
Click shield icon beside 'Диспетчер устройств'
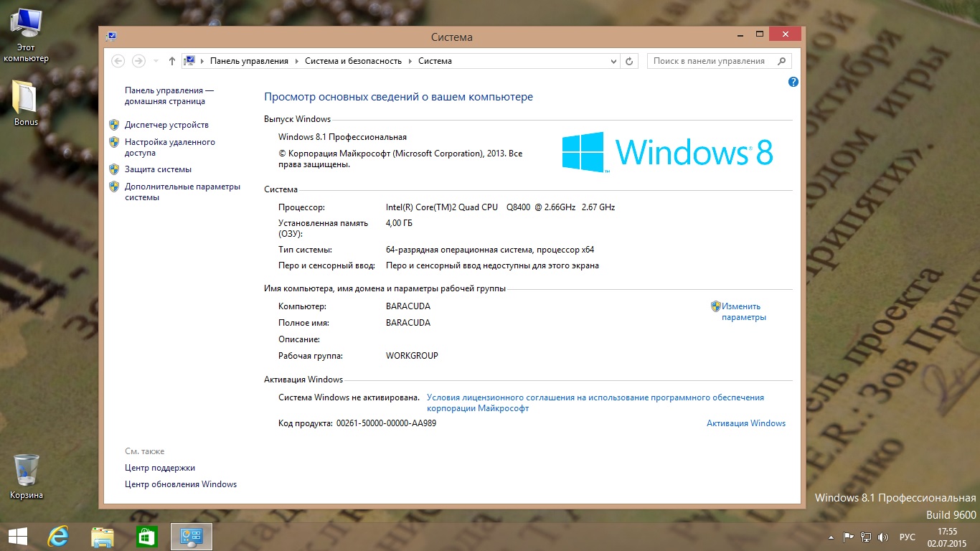point(113,125)
